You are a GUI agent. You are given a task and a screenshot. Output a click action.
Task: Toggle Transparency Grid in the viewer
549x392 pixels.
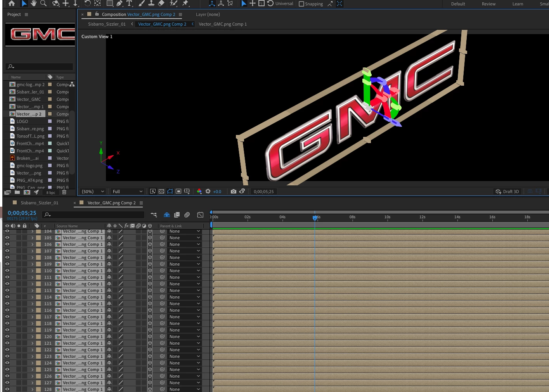161,192
